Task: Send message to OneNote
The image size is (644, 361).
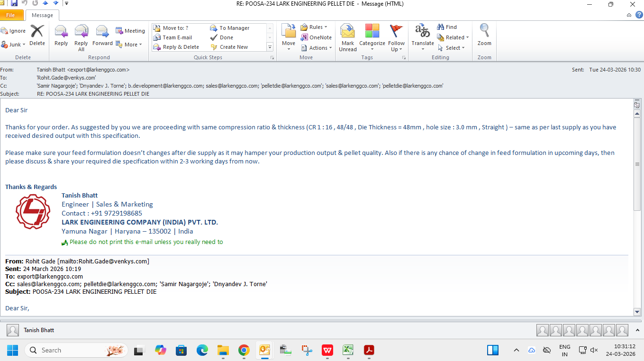Action: pos(316,37)
